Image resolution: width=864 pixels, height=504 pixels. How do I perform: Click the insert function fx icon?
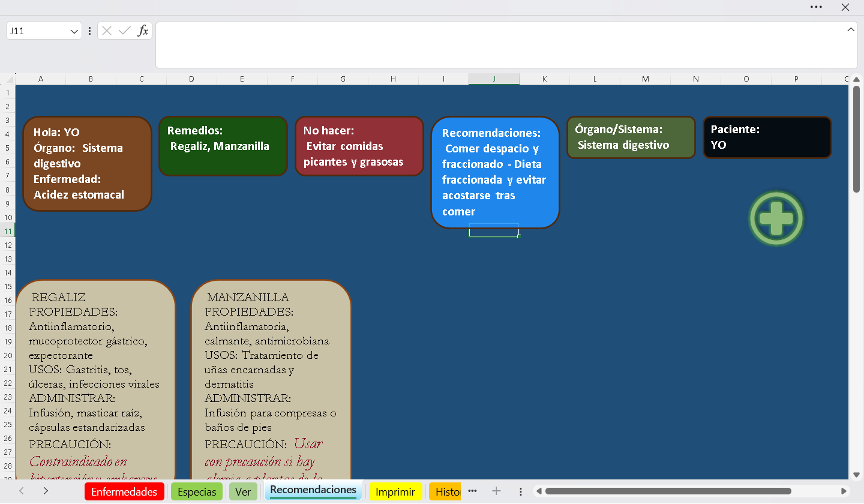point(143,31)
